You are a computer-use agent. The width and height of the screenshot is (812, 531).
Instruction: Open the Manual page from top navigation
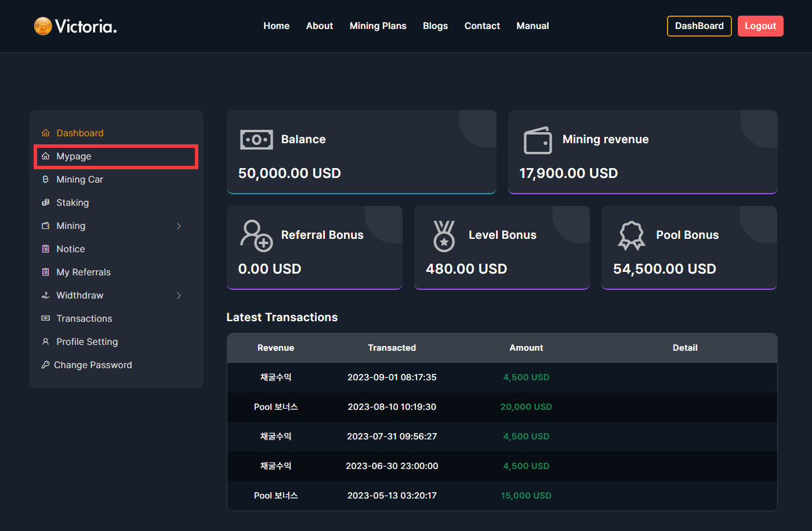pyautogui.click(x=532, y=26)
